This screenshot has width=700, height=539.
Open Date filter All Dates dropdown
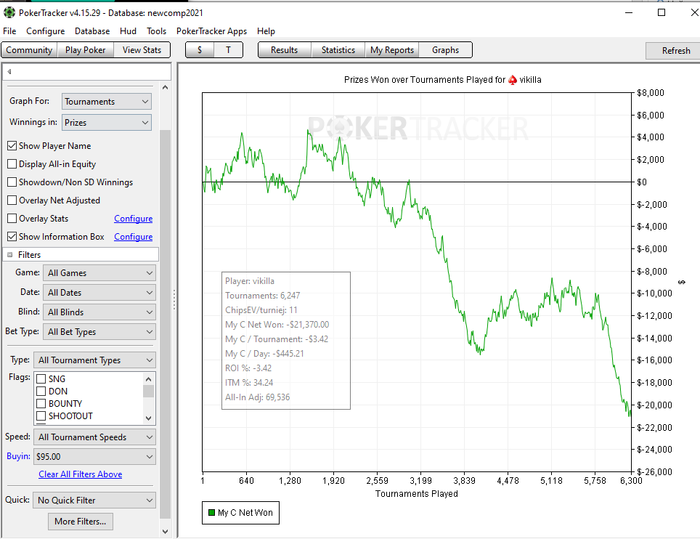[x=100, y=292]
